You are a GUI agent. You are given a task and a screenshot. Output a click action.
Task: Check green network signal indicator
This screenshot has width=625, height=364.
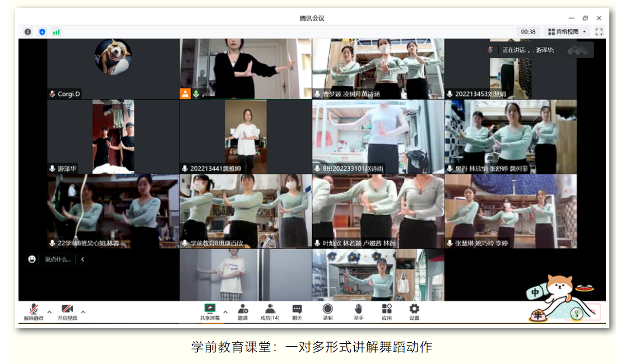click(56, 32)
